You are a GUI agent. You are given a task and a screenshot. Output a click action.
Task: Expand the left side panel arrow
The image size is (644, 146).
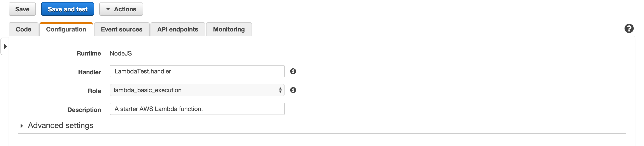pyautogui.click(x=5, y=46)
